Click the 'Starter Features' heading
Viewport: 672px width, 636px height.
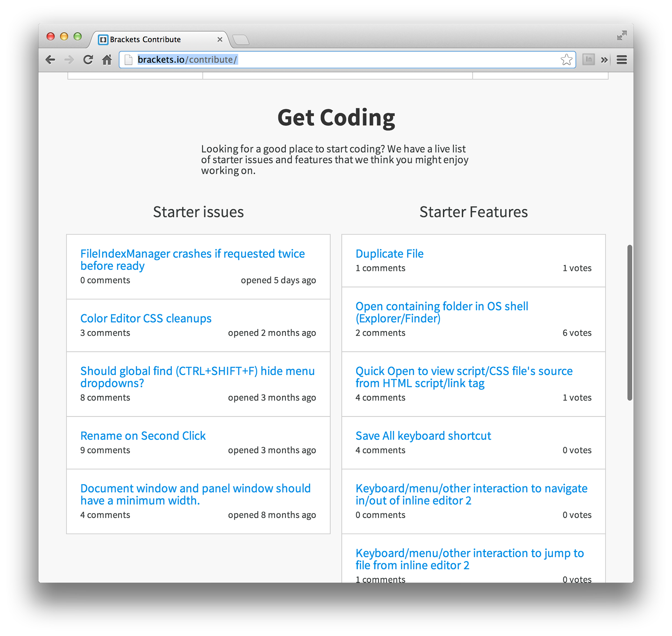pos(474,212)
